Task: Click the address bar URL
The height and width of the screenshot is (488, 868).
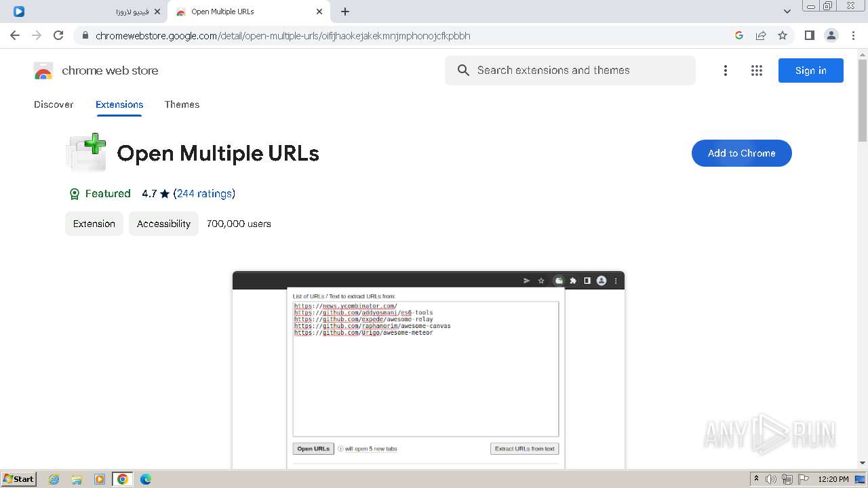Action: pyautogui.click(x=283, y=35)
